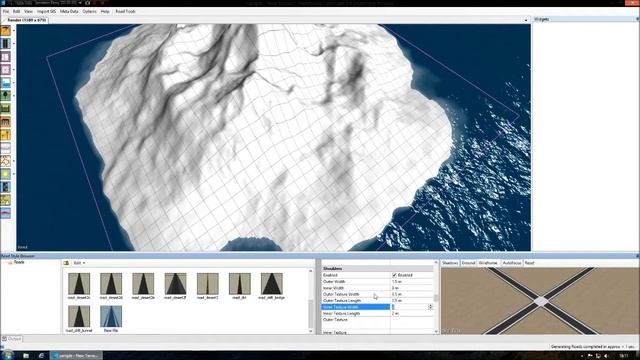Toggle Ground in the road preview
This screenshot has width=640, height=360.
pyautogui.click(x=469, y=263)
